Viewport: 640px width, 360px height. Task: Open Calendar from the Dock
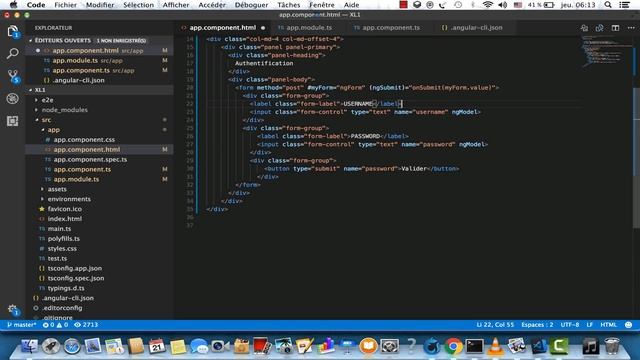click(x=157, y=346)
